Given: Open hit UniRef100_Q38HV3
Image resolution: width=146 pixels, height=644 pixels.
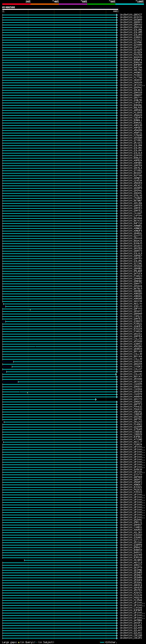Looking at the screenshot, I should pyautogui.click(x=131, y=321).
